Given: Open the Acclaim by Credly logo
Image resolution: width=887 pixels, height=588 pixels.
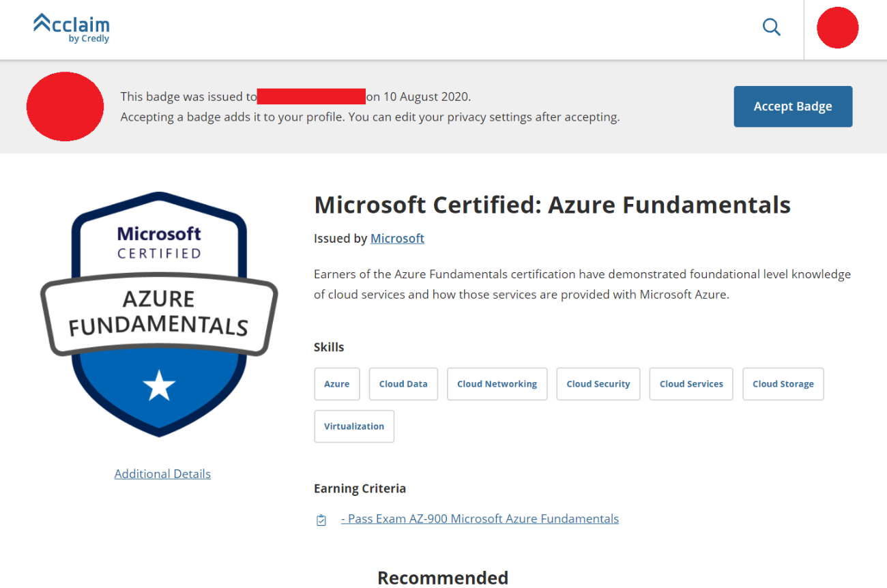Looking at the screenshot, I should click(x=72, y=28).
